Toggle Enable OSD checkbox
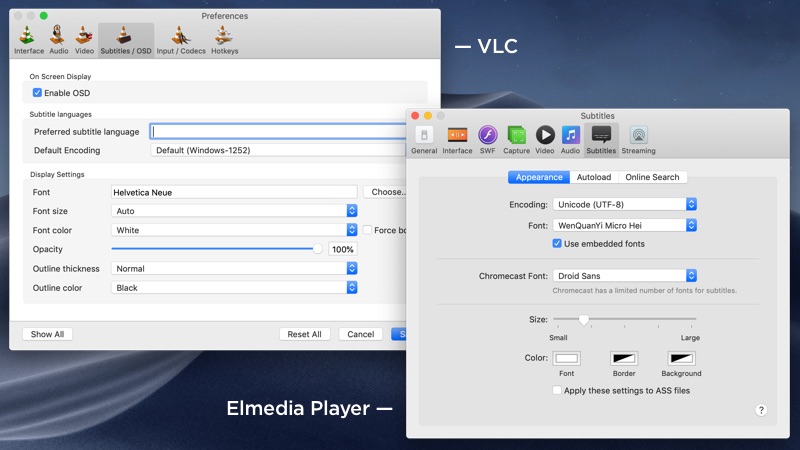 pos(37,93)
